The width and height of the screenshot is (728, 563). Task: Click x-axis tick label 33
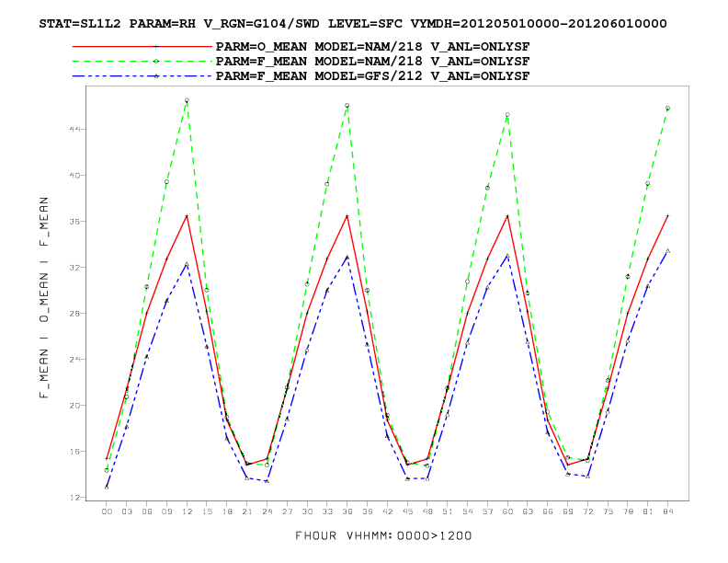[x=327, y=511]
